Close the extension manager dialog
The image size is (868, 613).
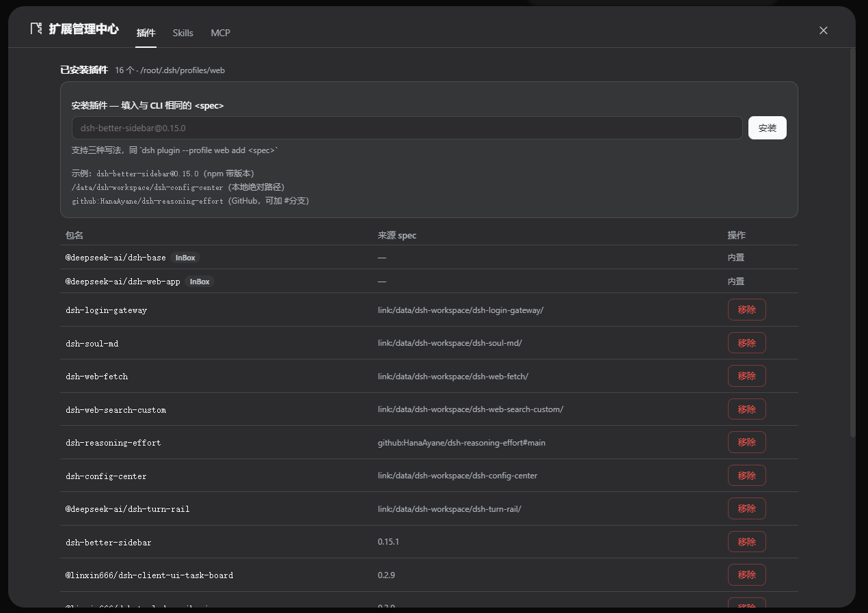coord(823,30)
